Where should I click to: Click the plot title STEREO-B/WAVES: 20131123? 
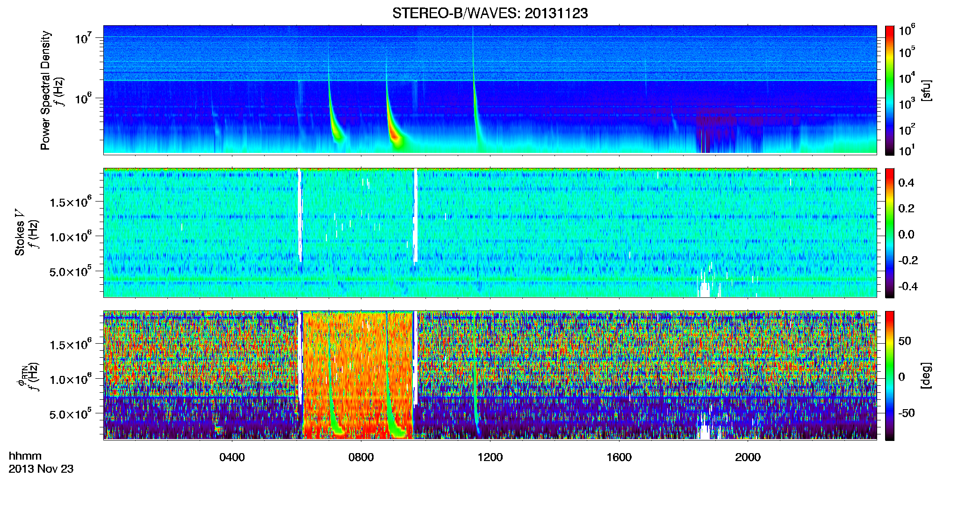[490, 14]
